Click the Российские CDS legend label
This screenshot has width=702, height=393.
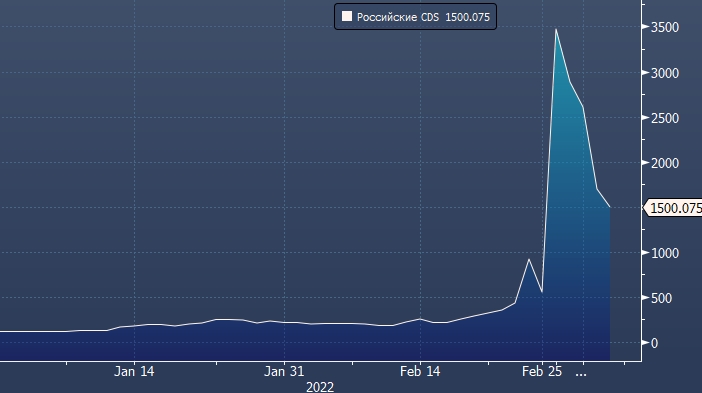[398, 17]
